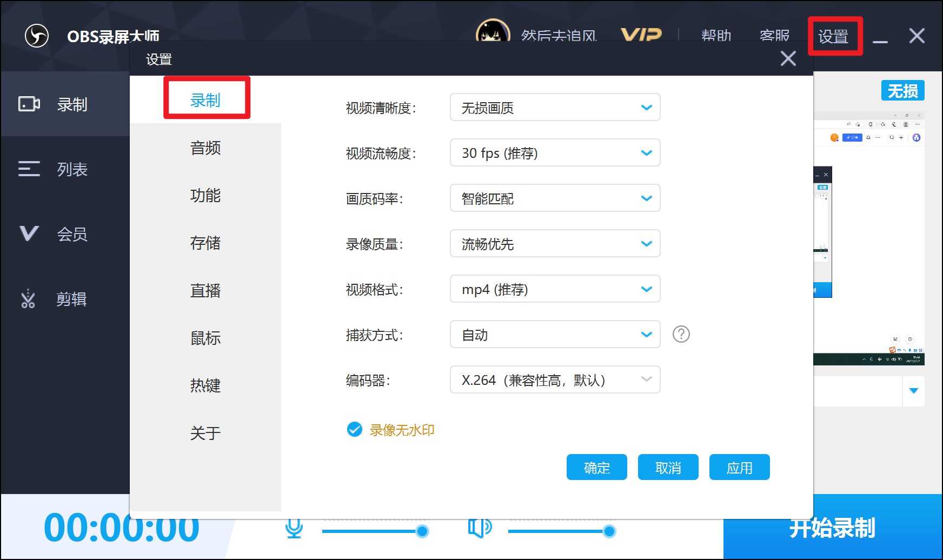Image resolution: width=943 pixels, height=560 pixels.
Task: Open the 视频清晰度 quality dropdown
Action: click(555, 108)
